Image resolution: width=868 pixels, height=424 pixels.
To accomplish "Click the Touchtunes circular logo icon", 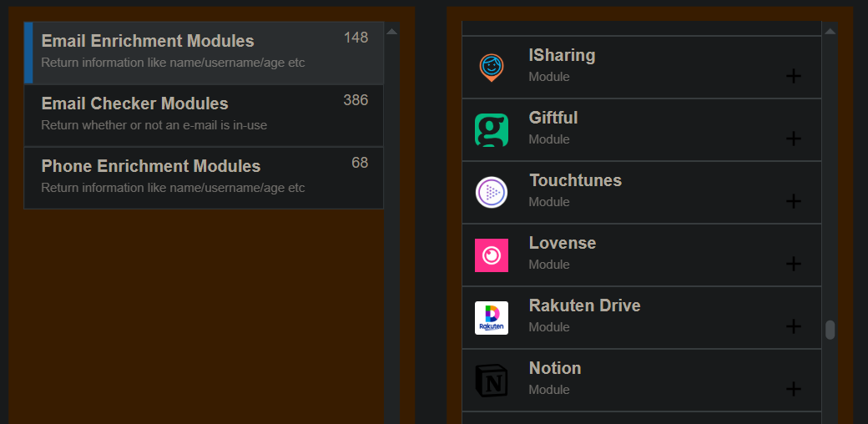I will coord(492,193).
